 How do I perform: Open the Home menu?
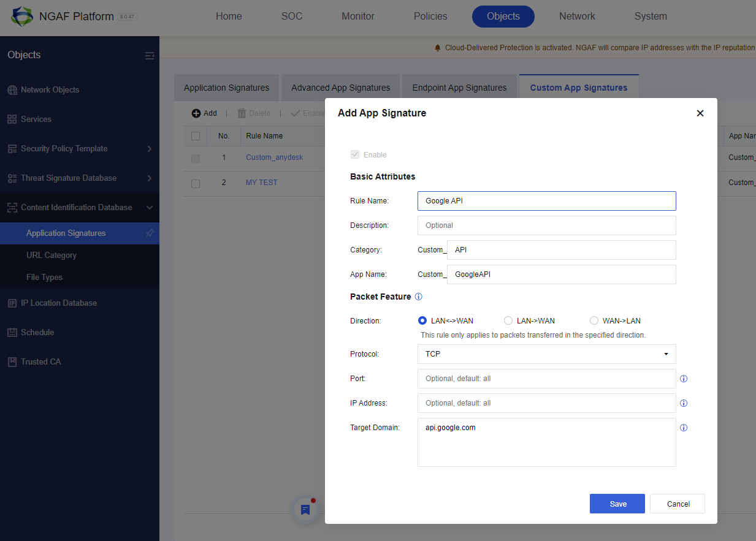coord(229,17)
